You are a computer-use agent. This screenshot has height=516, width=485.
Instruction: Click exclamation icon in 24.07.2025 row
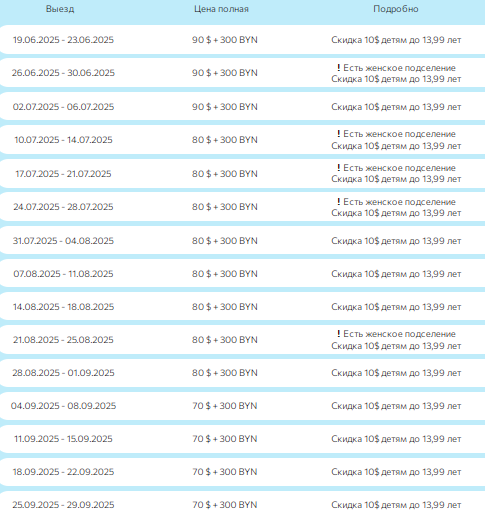338,202
